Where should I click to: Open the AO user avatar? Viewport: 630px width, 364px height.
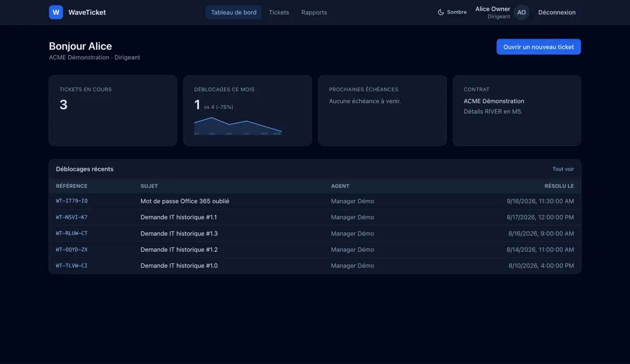(x=521, y=12)
